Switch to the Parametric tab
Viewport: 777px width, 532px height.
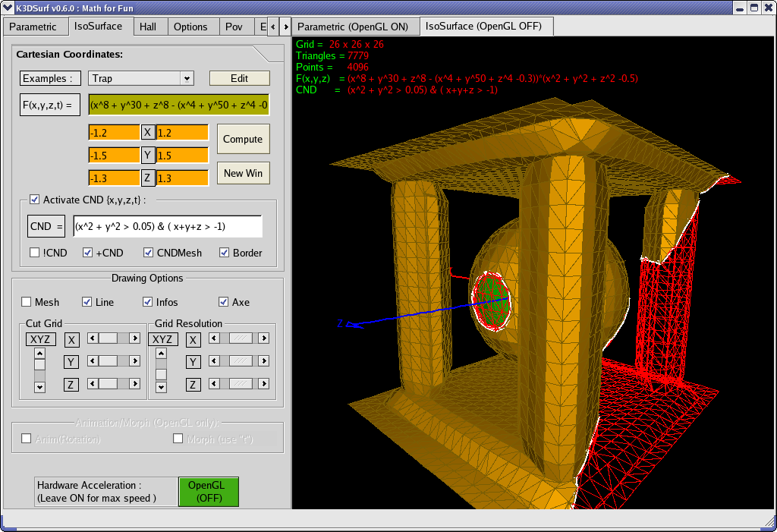[x=33, y=27]
